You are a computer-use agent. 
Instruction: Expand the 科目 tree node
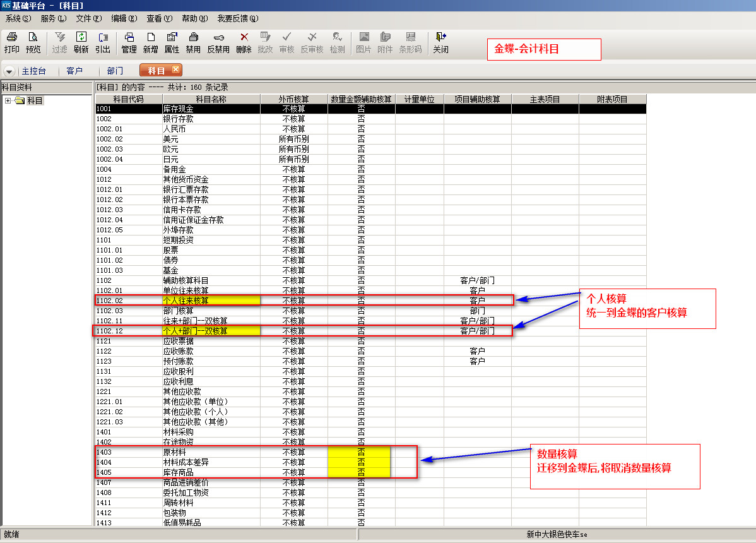(8, 100)
